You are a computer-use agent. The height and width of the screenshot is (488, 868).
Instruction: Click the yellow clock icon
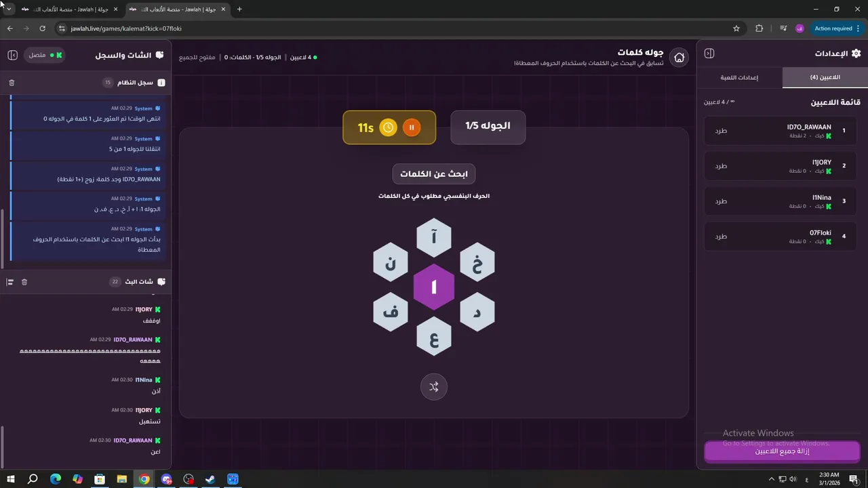pyautogui.click(x=388, y=127)
